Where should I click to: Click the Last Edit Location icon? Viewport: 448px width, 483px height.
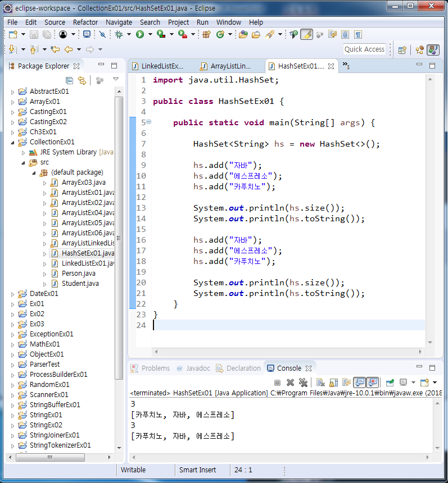pos(55,49)
